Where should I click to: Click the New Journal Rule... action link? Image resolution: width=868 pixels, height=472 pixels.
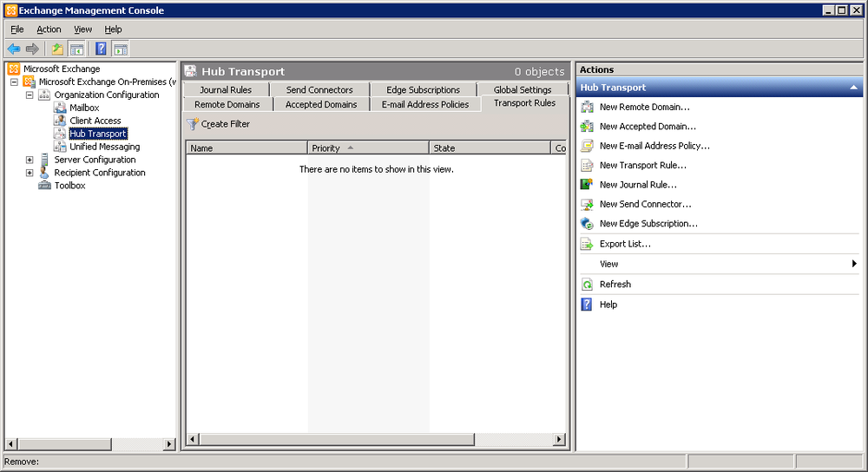(638, 184)
